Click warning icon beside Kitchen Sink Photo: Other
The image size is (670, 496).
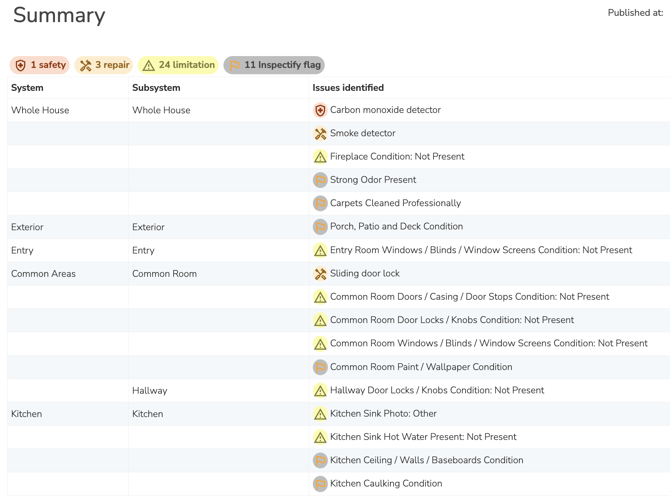320,414
